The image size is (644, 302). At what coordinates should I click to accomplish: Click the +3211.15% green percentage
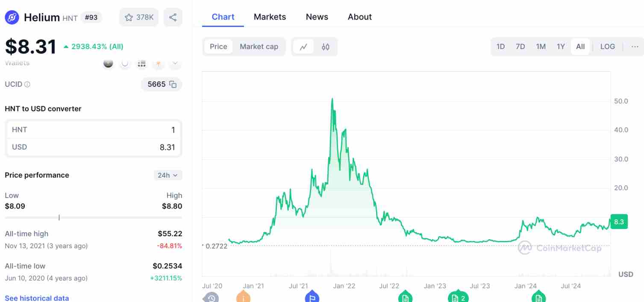coord(166,278)
